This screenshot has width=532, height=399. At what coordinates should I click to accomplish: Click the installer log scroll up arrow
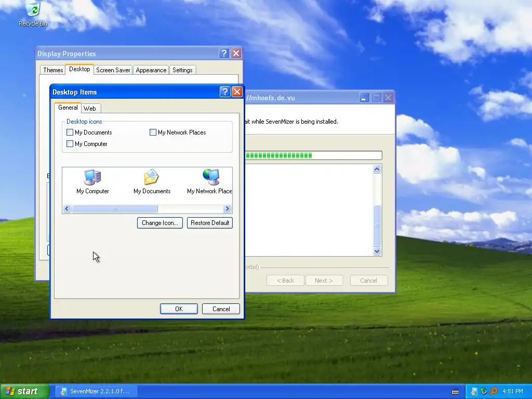[x=377, y=169]
